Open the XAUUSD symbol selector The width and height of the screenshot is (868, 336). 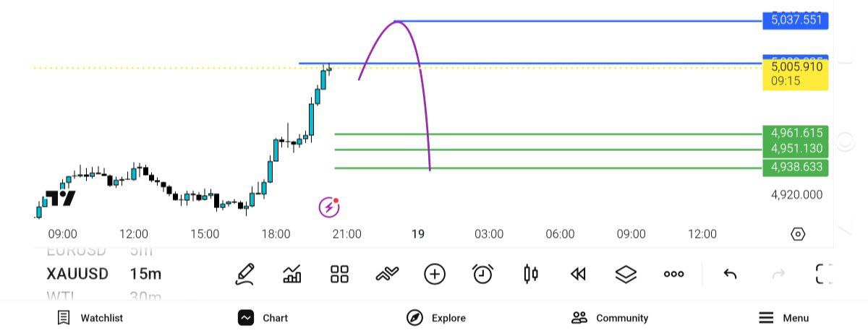click(77, 275)
